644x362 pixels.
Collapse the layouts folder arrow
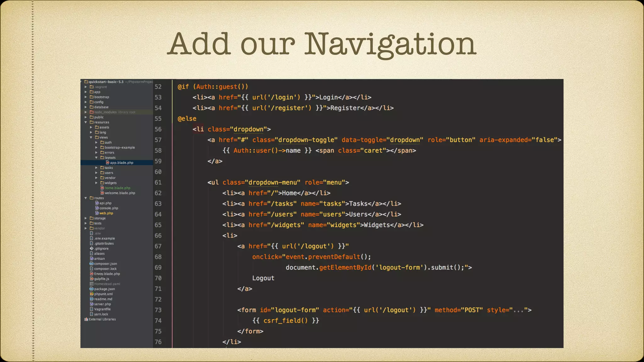point(96,157)
